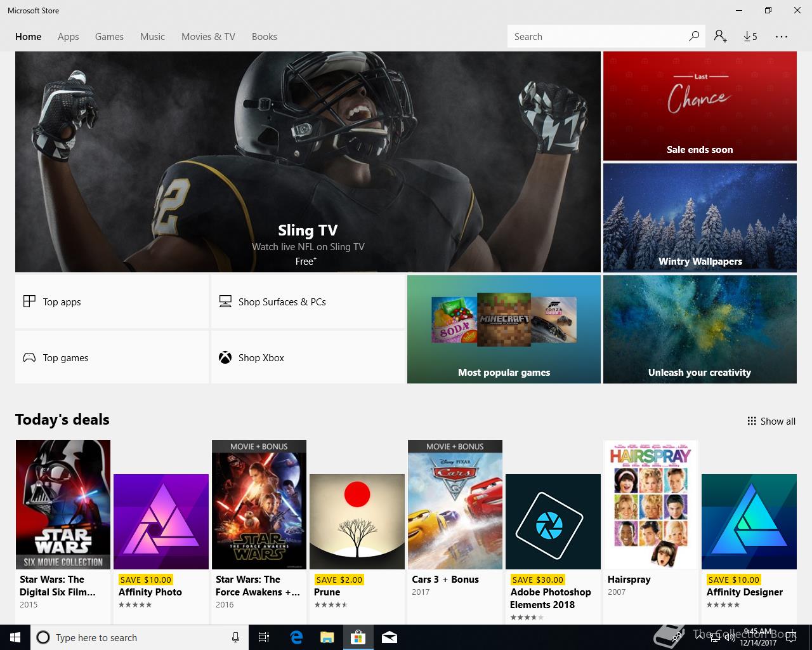Open Star Wars Digital Six Film poster

click(x=63, y=505)
